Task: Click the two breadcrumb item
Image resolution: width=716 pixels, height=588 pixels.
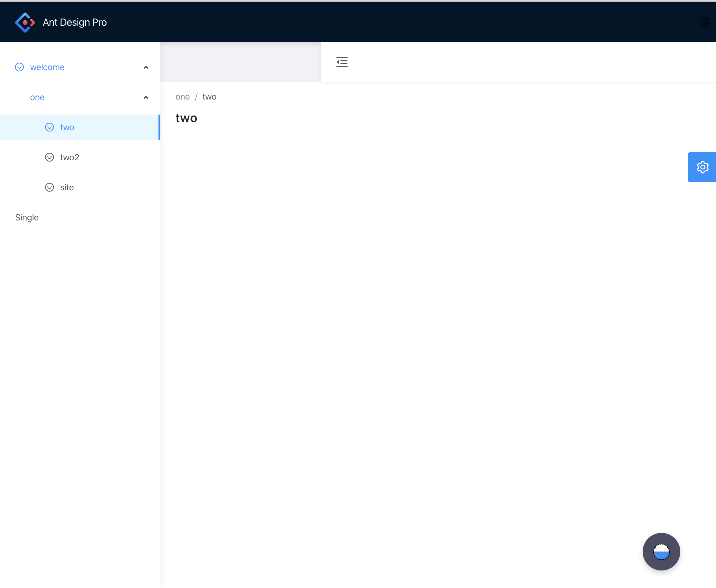Action: pyautogui.click(x=209, y=97)
